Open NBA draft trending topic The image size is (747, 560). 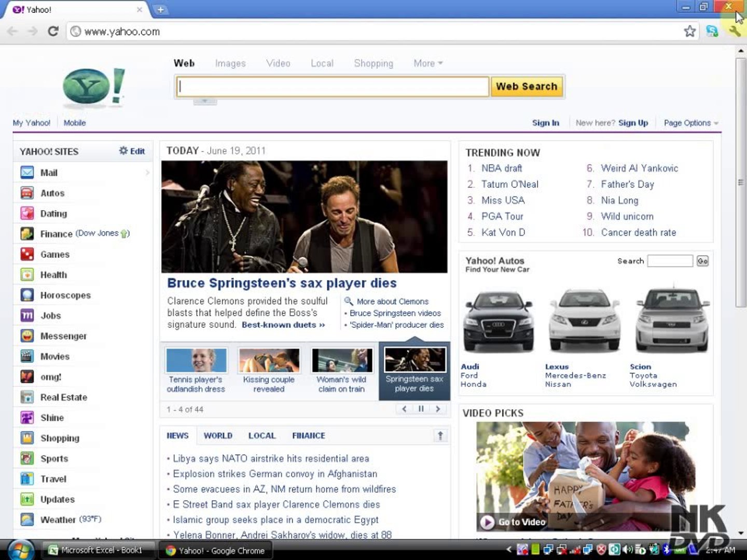(502, 168)
